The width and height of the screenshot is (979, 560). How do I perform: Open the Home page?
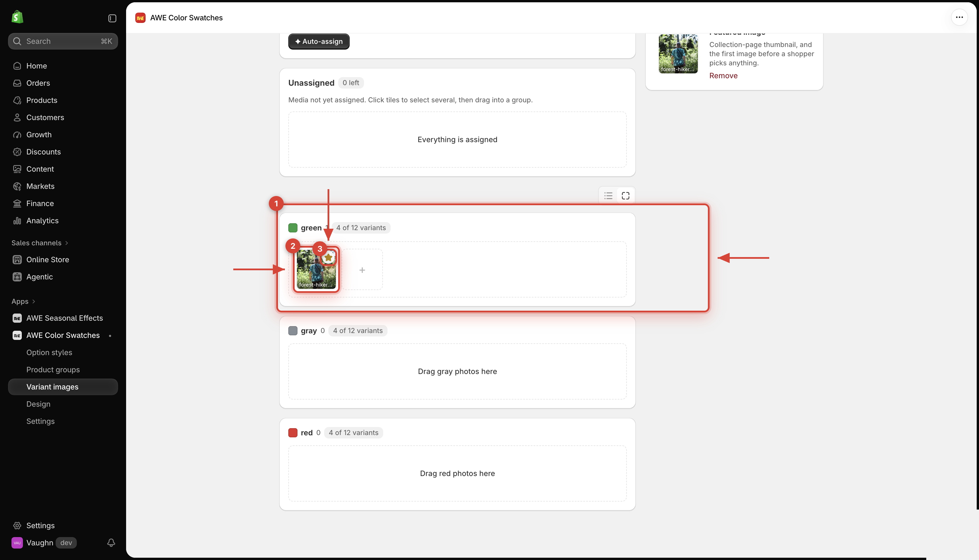[x=63, y=66]
